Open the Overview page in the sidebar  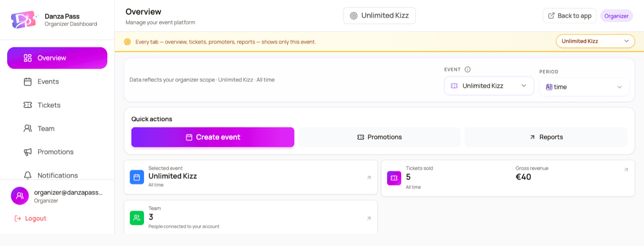tap(57, 58)
